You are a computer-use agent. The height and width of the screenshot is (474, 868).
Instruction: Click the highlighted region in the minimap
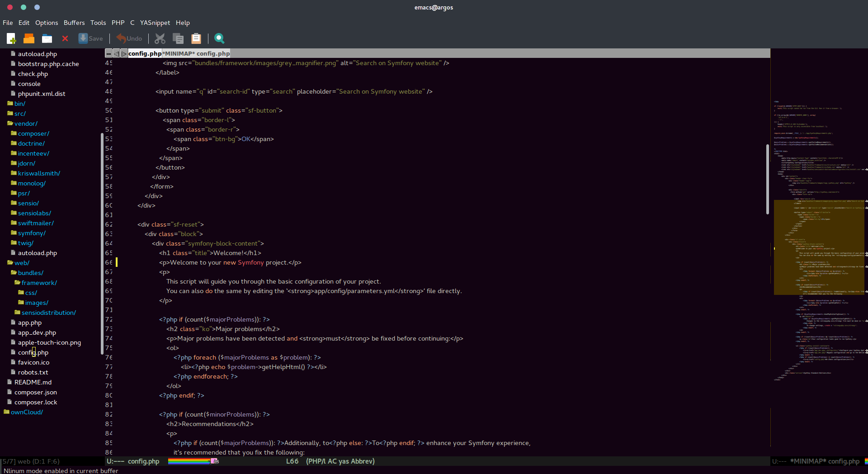click(x=819, y=247)
